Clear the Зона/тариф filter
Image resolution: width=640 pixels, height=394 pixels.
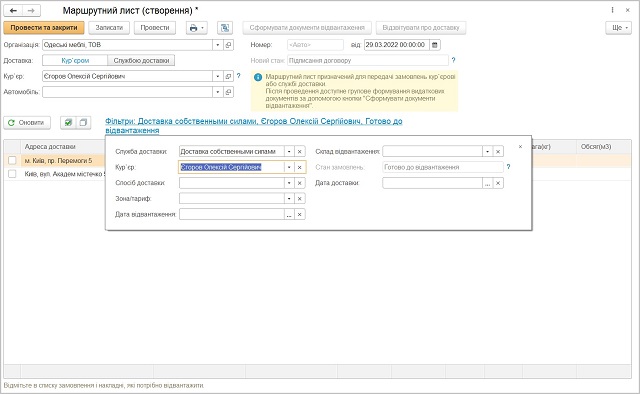coord(300,199)
